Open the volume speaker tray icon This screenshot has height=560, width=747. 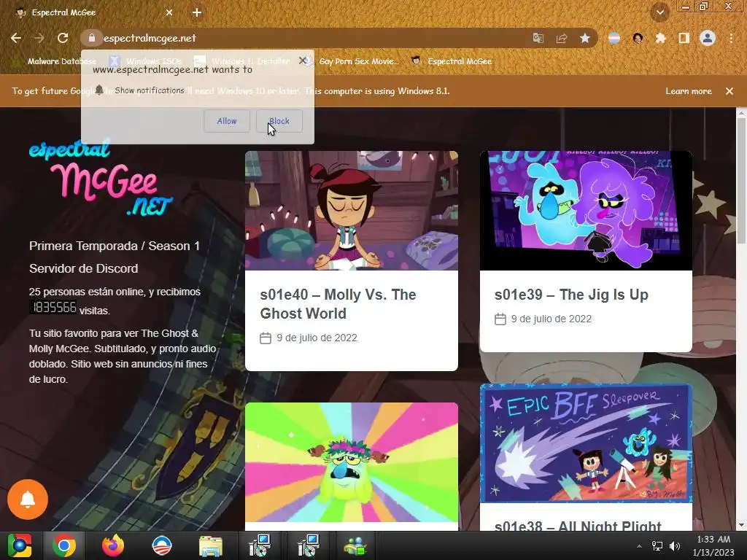coord(675,546)
